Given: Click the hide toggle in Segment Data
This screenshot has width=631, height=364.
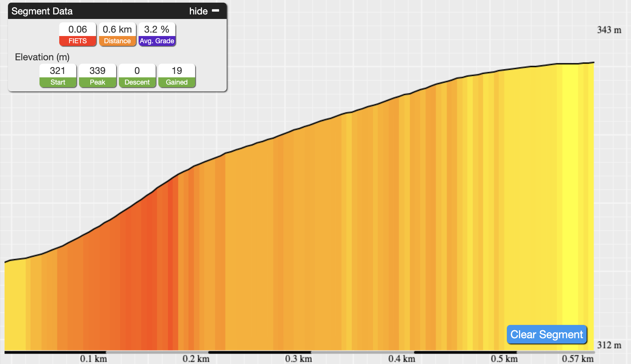Looking at the screenshot, I should tap(204, 11).
